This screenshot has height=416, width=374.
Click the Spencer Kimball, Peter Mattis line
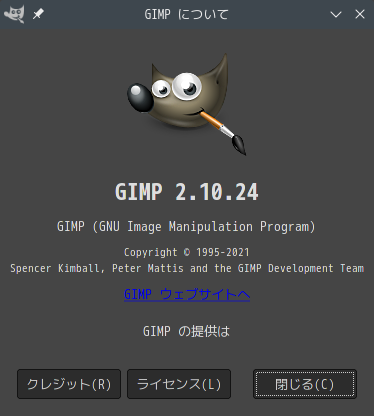pos(187,268)
